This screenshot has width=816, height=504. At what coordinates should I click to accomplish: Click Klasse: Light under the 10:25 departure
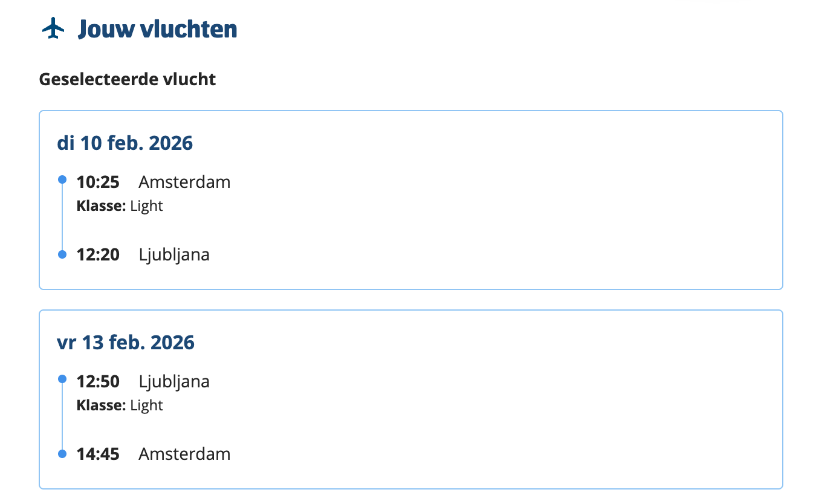coord(120,206)
